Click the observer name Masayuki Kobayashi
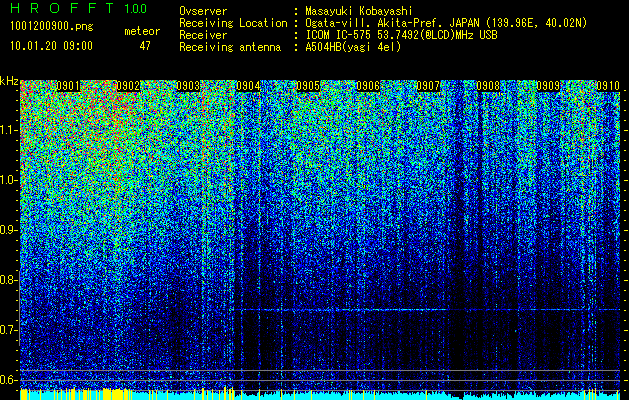This screenshot has width=629, height=400. (359, 11)
